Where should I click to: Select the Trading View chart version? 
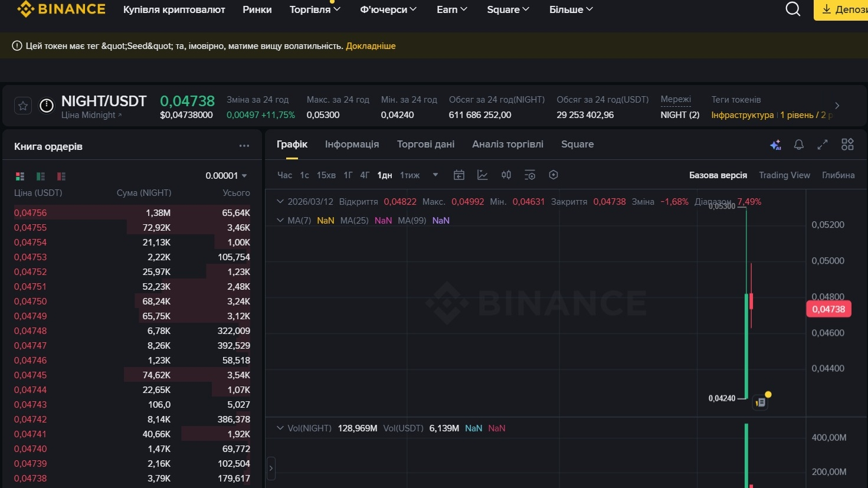tap(784, 175)
